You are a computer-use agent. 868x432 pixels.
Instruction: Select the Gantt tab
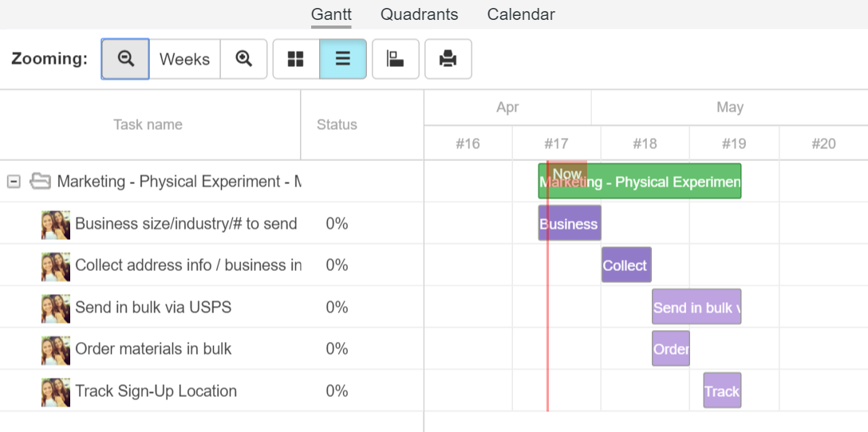click(x=331, y=14)
